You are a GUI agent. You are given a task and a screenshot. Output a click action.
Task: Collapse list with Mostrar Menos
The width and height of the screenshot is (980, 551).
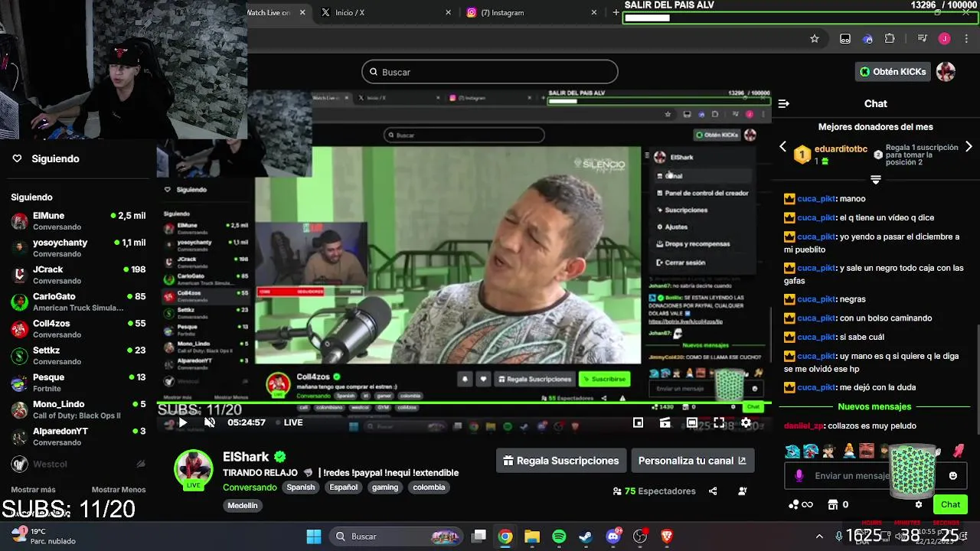pyautogui.click(x=119, y=490)
